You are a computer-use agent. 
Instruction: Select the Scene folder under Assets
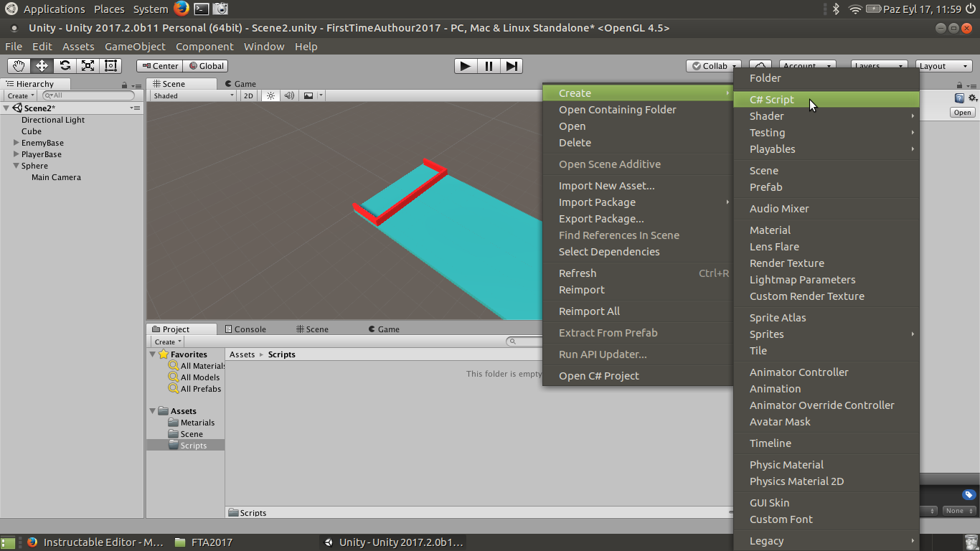(186, 434)
